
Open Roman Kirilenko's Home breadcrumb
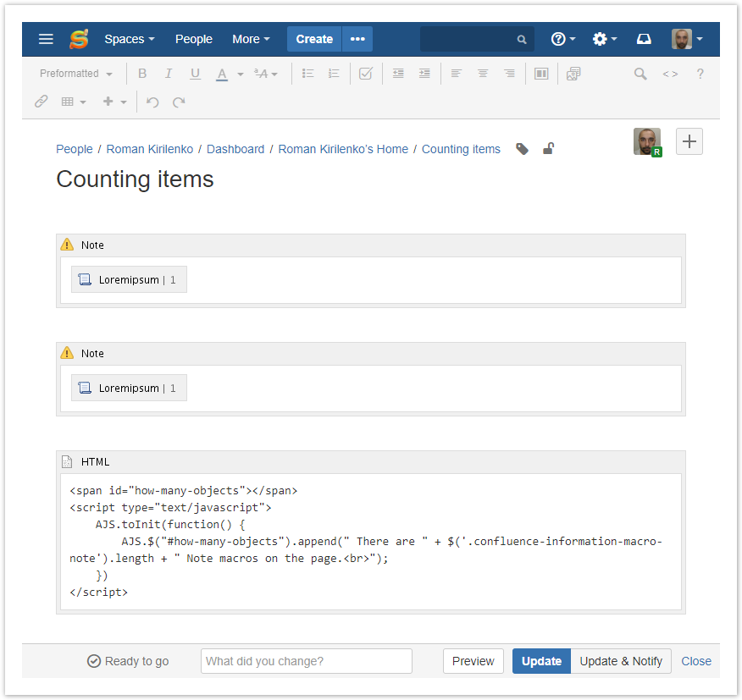click(x=343, y=149)
